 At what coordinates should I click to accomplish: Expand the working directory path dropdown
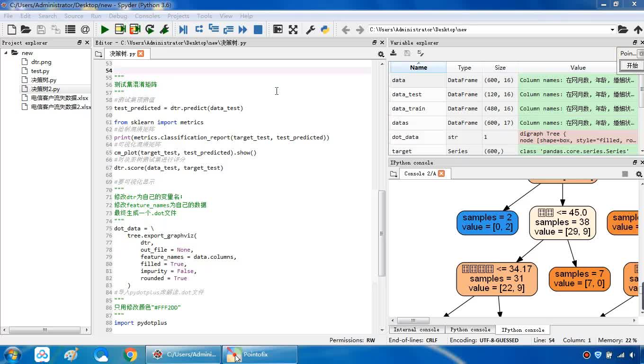coord(612,29)
